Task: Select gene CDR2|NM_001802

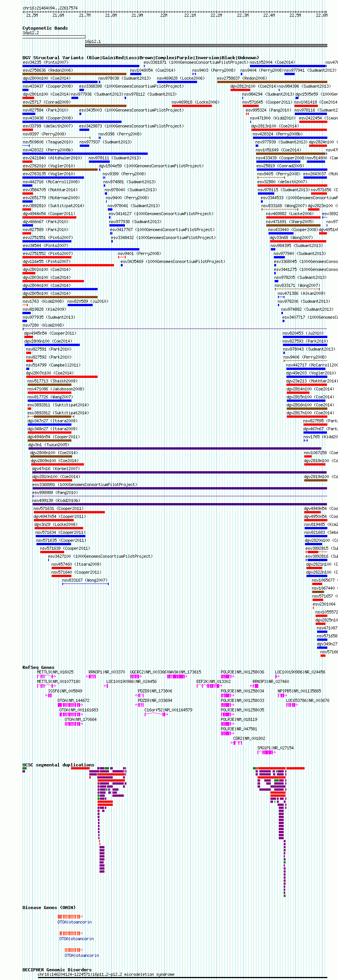Action: click(249, 739)
